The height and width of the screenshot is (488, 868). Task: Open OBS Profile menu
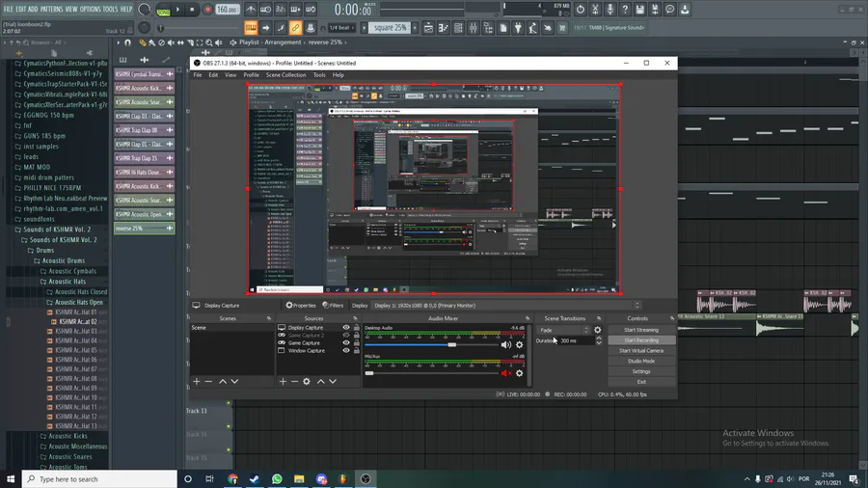(x=252, y=74)
